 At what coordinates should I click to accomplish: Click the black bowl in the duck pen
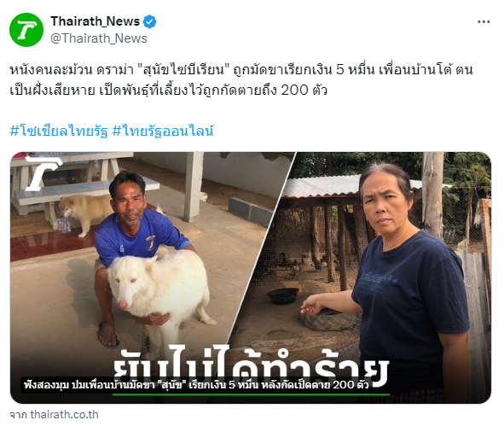coord(283,296)
